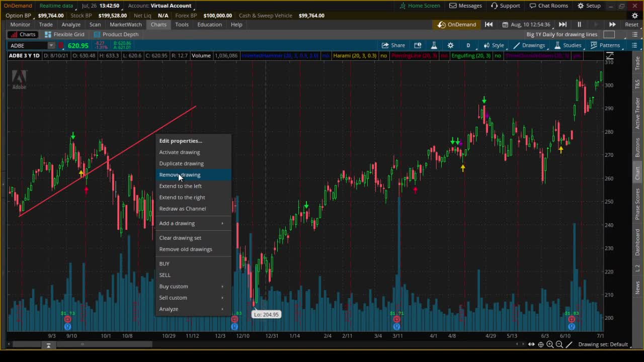Image resolution: width=644 pixels, height=362 pixels.
Task: Switch to the Product Depth tab
Action: coord(116,34)
